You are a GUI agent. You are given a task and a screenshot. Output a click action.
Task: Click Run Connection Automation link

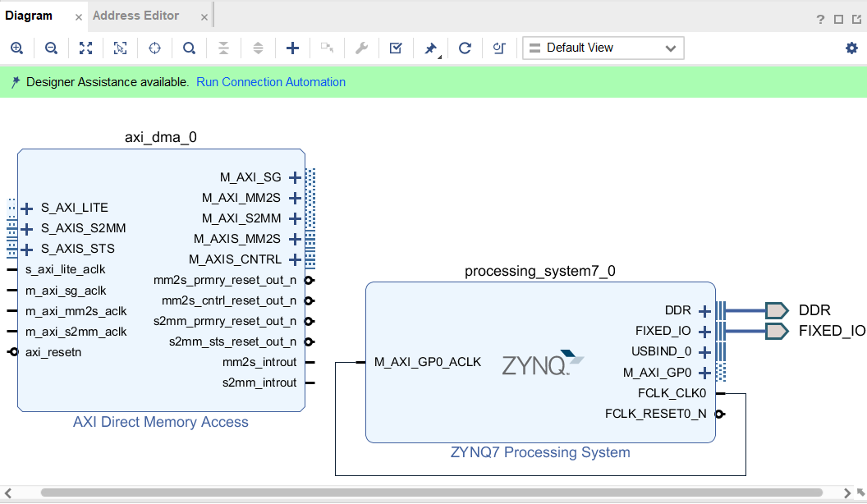[271, 82]
